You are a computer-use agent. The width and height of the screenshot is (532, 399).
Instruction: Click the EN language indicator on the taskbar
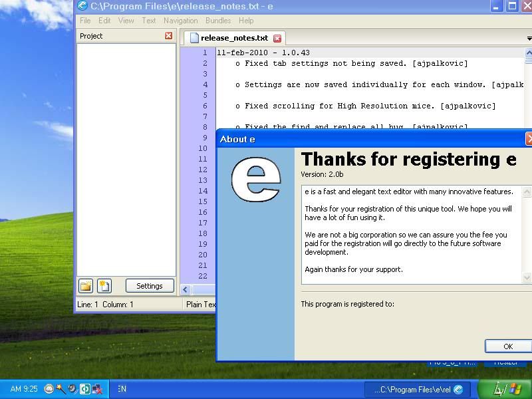pyautogui.click(x=122, y=389)
